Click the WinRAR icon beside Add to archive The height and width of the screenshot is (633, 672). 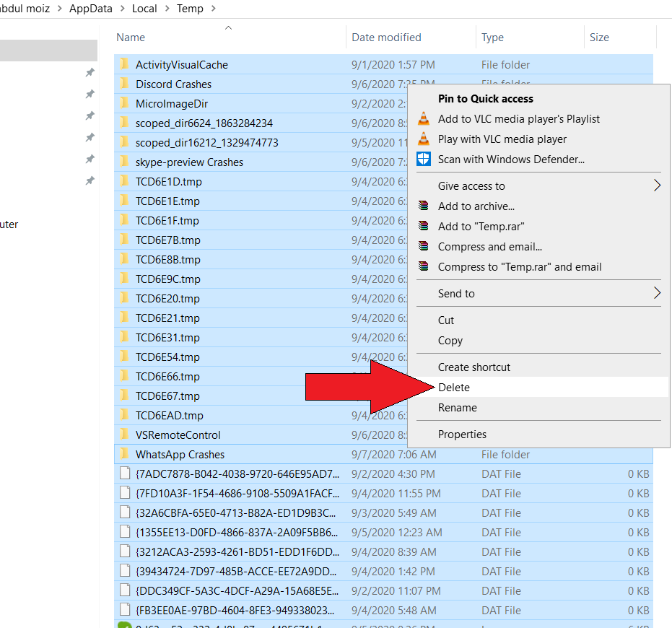point(424,206)
